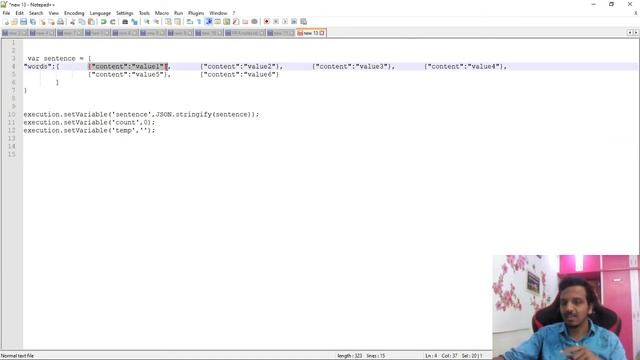
Task: Click the '{"content":"value2"},' text
Action: click(241, 67)
